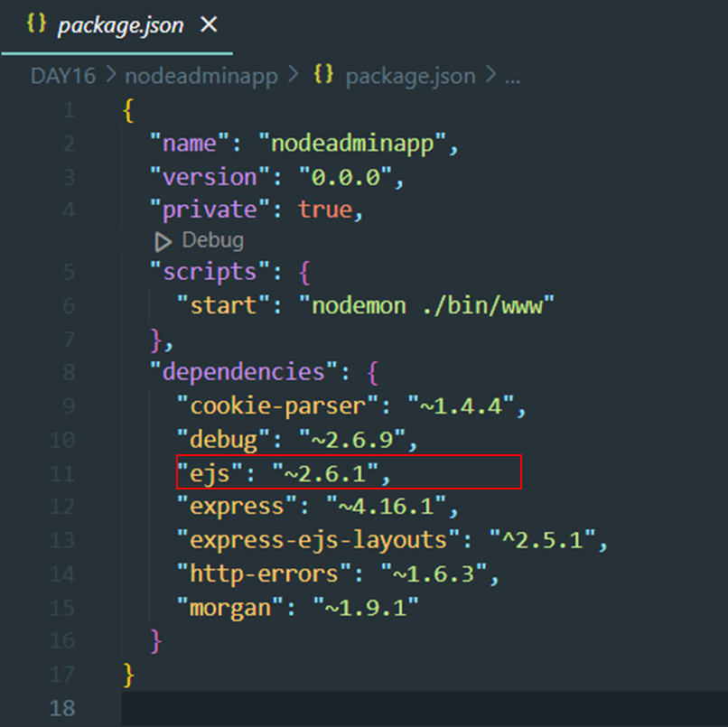Click the "version" key text
728x727 pixels.
point(210,177)
